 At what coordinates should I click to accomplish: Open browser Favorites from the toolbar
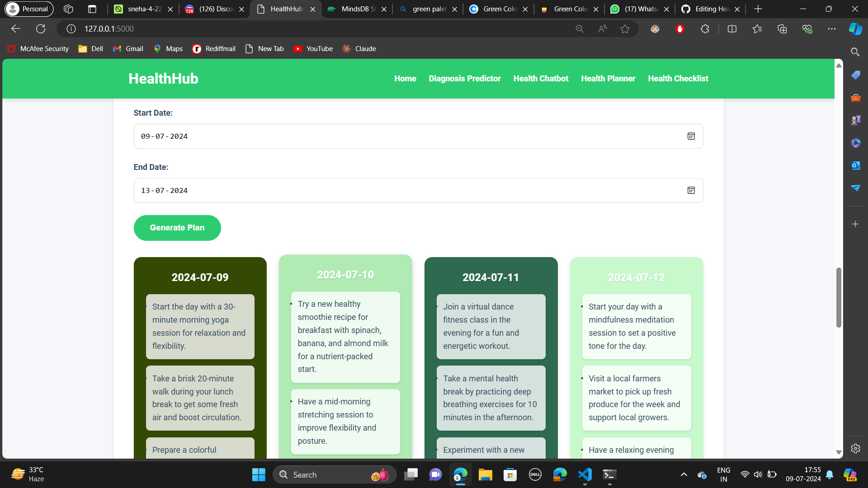(757, 28)
